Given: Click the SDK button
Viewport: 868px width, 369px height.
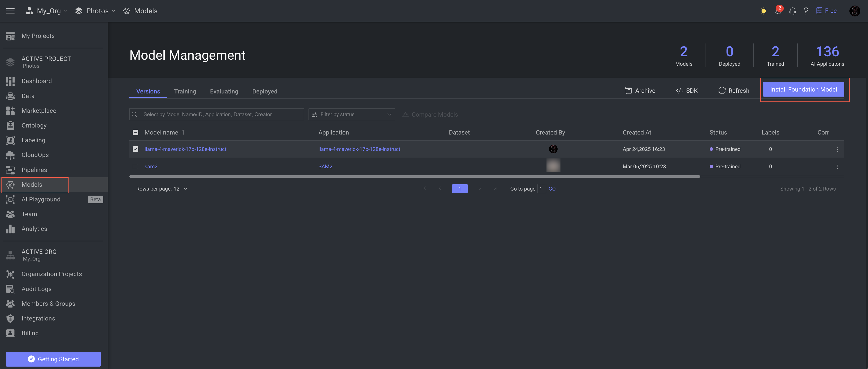Looking at the screenshot, I should [687, 91].
